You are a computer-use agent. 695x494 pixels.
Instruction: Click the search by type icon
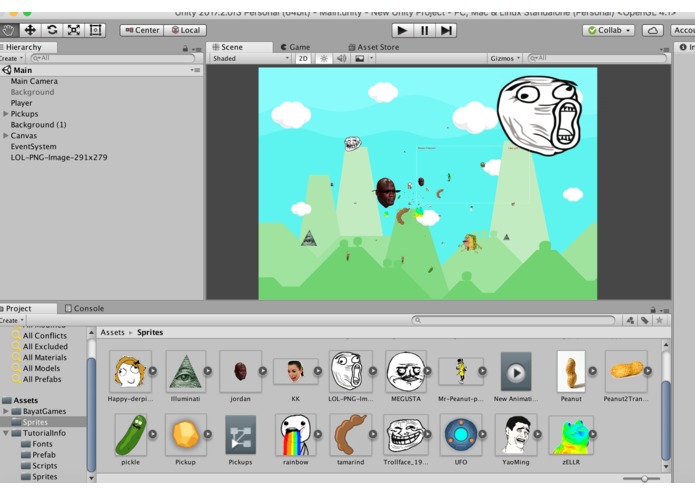pyautogui.click(x=630, y=320)
